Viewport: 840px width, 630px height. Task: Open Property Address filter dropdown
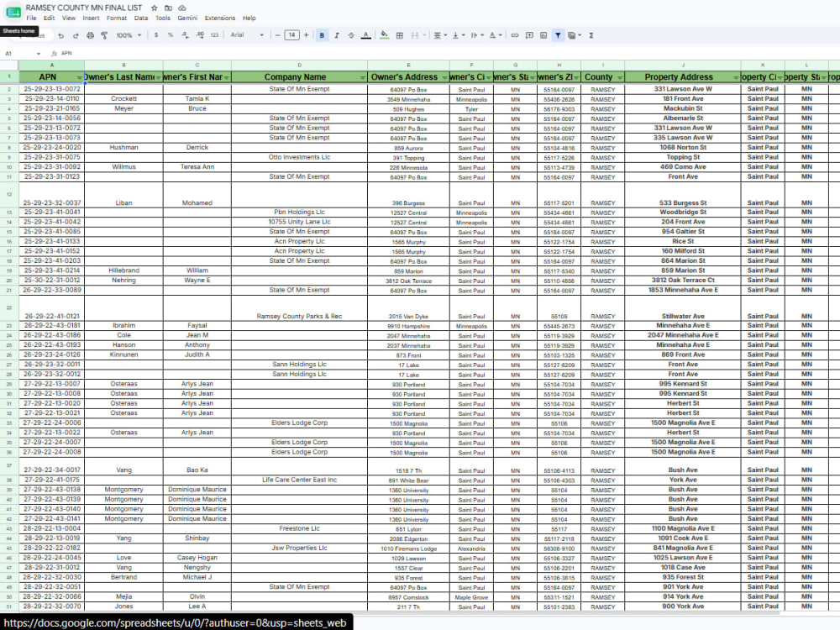click(736, 77)
